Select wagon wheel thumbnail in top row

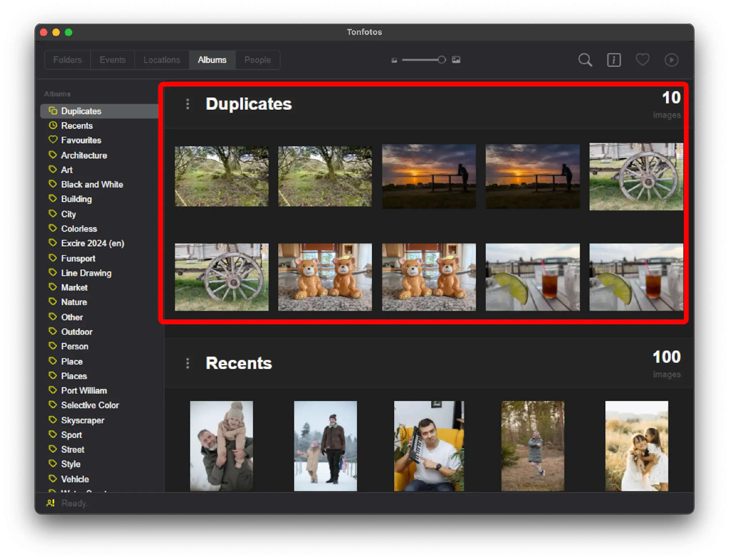click(636, 177)
